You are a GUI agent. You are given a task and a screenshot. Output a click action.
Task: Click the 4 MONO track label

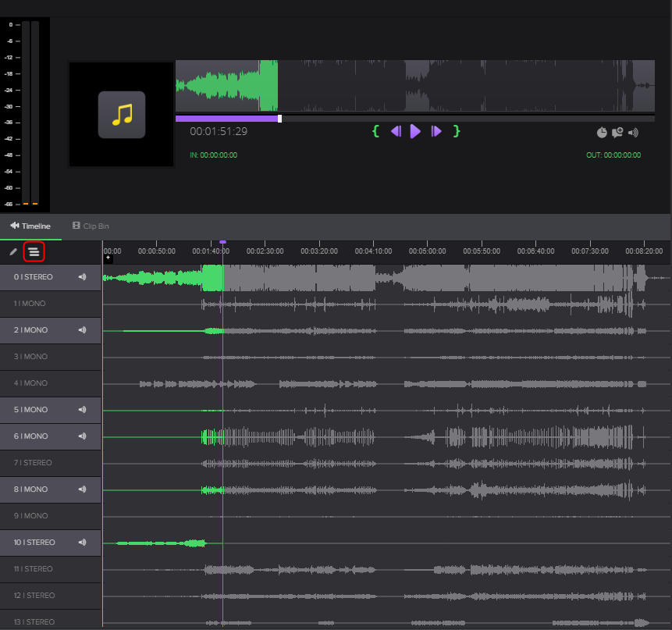coord(31,383)
